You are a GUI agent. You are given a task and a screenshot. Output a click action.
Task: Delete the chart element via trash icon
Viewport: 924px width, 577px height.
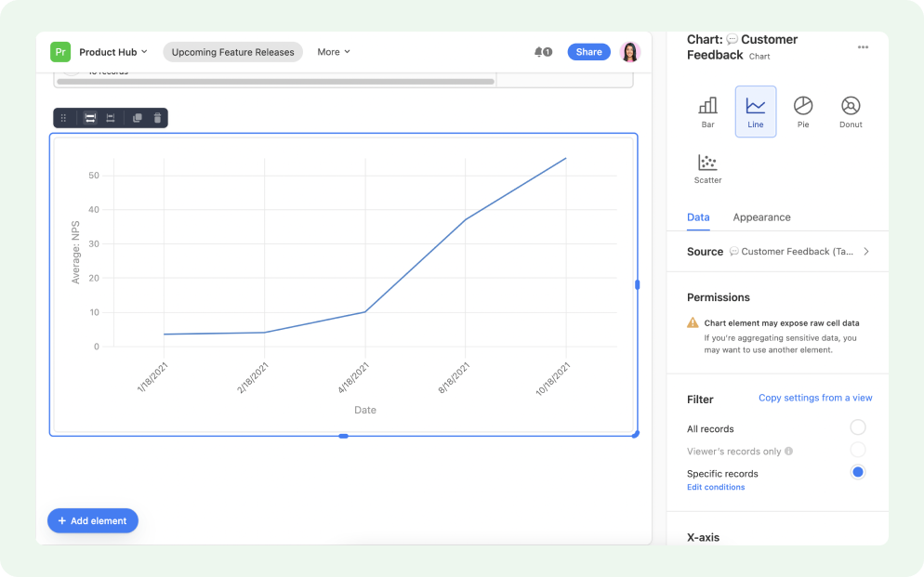coord(157,118)
